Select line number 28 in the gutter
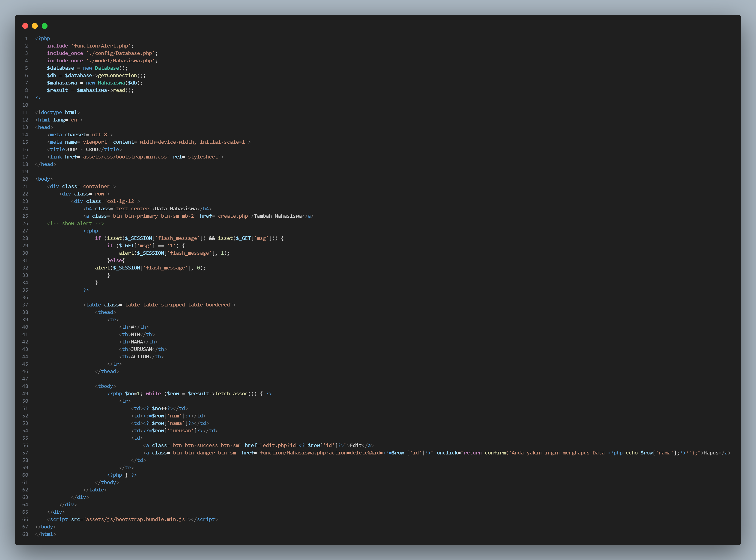This screenshot has width=756, height=560. [x=25, y=238]
